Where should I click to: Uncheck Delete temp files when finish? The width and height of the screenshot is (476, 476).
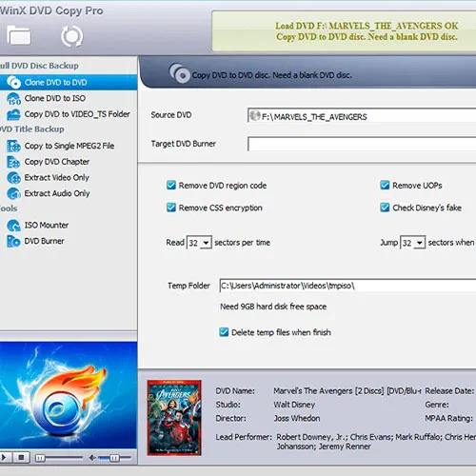point(224,332)
